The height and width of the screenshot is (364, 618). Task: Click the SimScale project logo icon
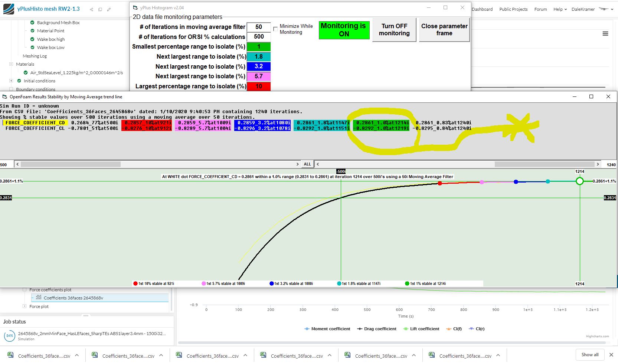click(8, 9)
